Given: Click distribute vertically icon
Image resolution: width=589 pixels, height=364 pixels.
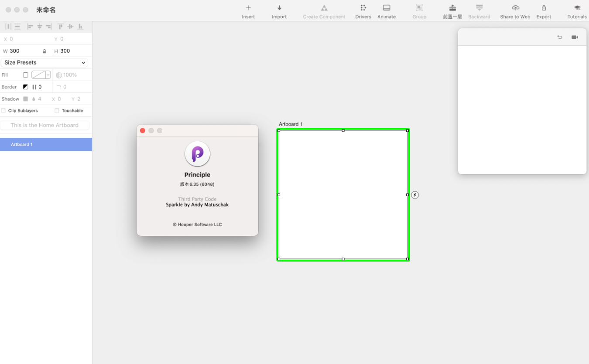Looking at the screenshot, I should pyautogui.click(x=17, y=27).
